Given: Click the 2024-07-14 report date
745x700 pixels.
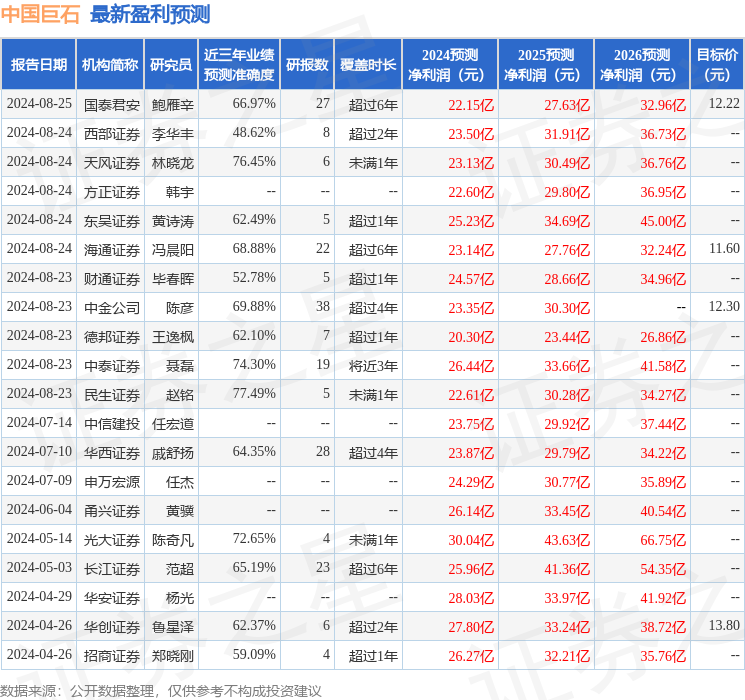Looking at the screenshot, I should [x=39, y=422].
